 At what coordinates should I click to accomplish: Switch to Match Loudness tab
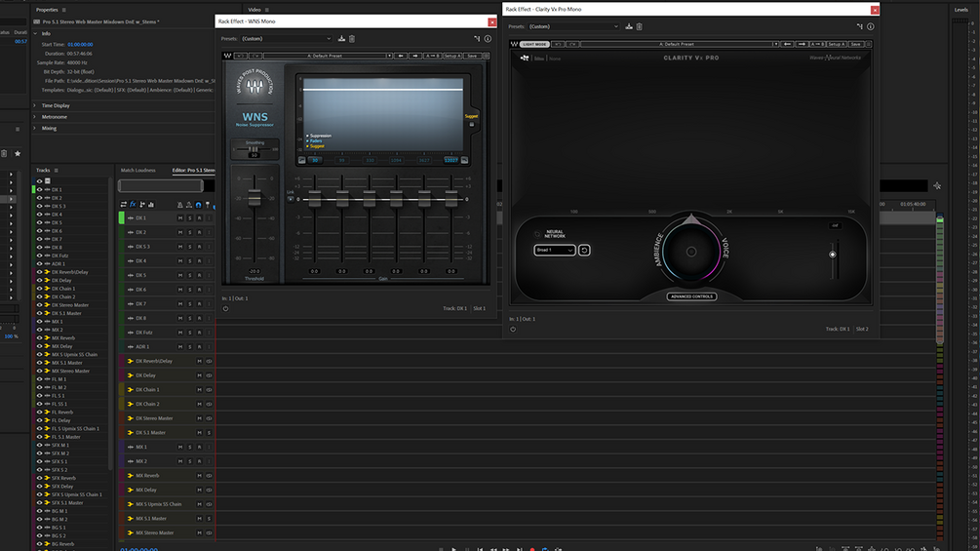(x=138, y=170)
